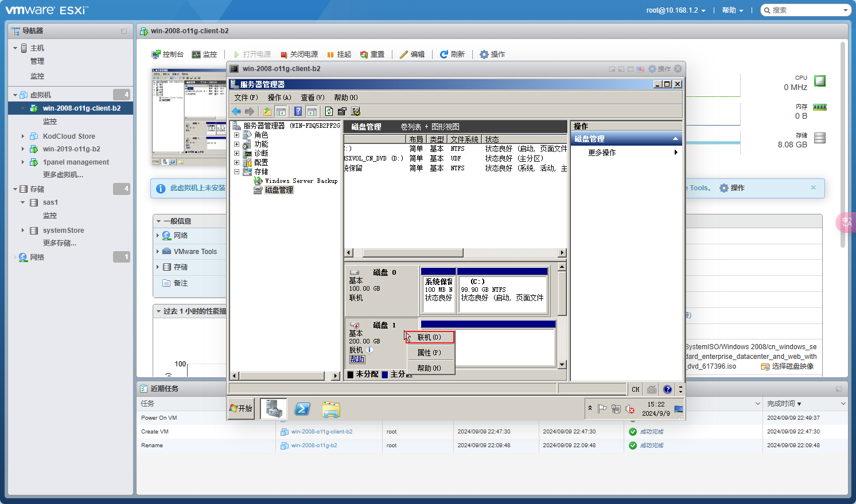Expand the KodCloud Store VM in navigator
856x504 pixels.
(23, 136)
